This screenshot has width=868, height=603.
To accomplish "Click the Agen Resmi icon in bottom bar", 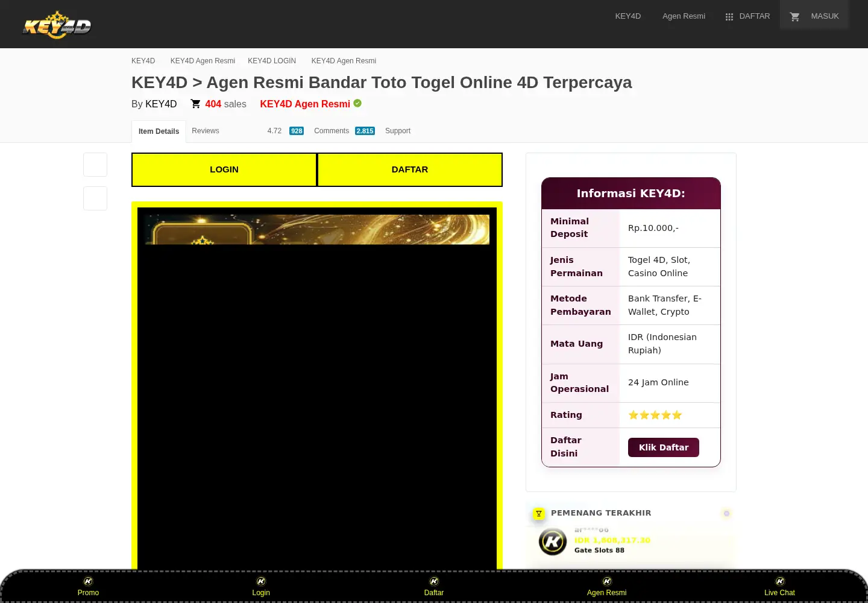I will (607, 581).
